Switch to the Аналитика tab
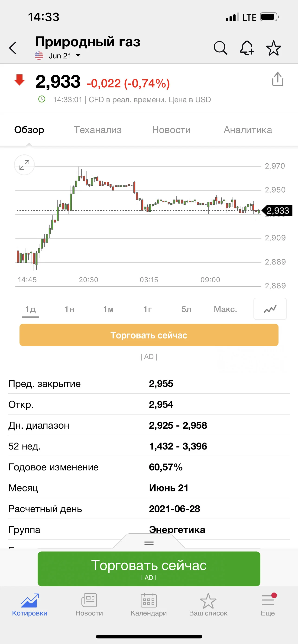Image resolution: width=298 pixels, height=644 pixels. pyautogui.click(x=248, y=130)
